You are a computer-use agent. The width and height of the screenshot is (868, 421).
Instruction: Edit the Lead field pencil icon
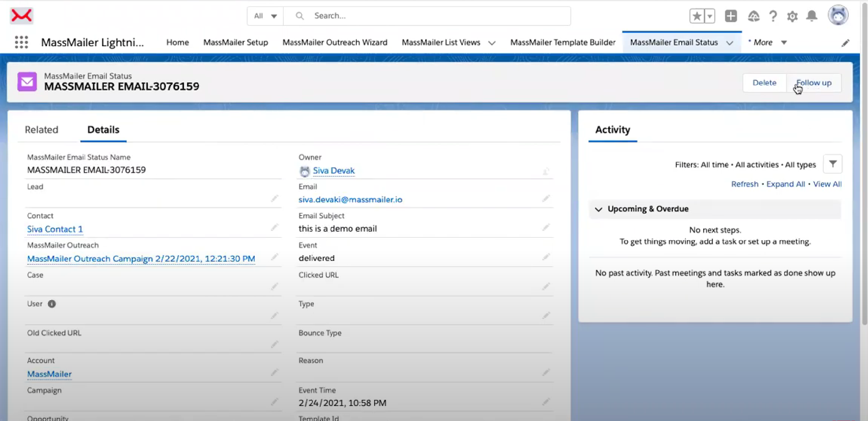pyautogui.click(x=274, y=199)
